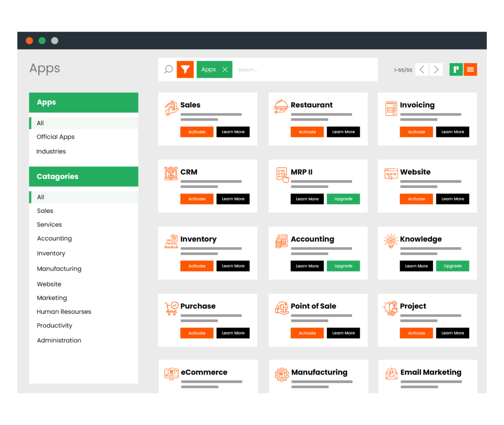Click the Sales app icon
The image size is (504, 425).
(x=171, y=108)
